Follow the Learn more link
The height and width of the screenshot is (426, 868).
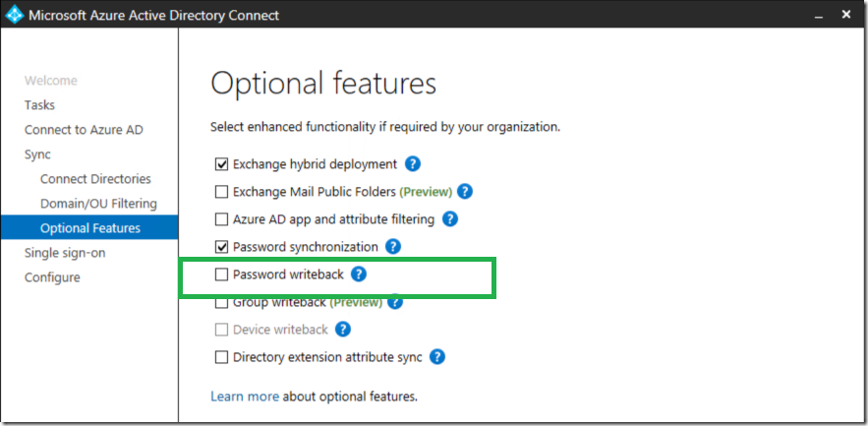245,396
